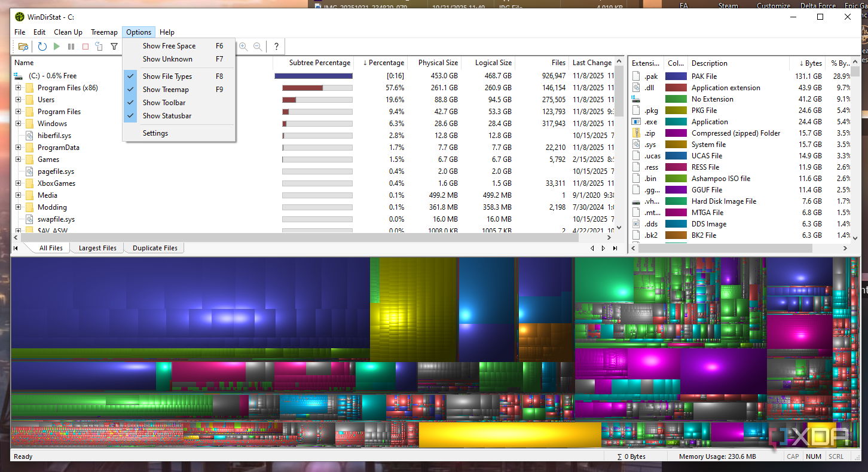The height and width of the screenshot is (472, 868).
Task: Open the Duplicate Files tab
Action: coord(155,248)
